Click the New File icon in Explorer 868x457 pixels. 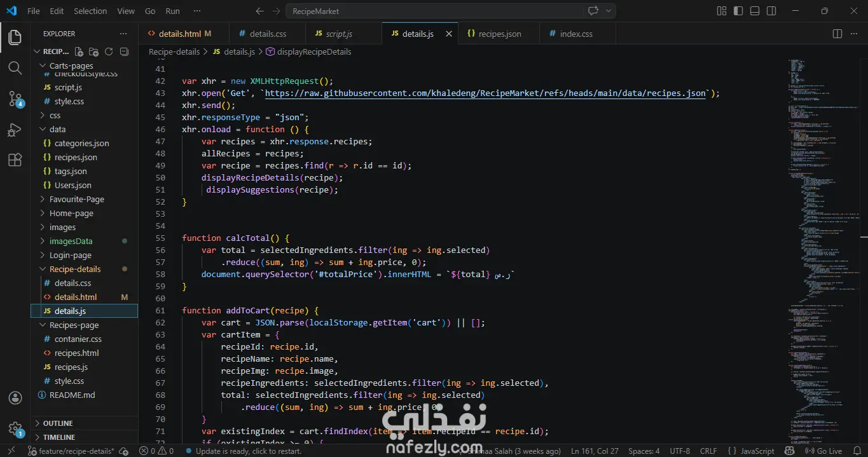coord(79,51)
